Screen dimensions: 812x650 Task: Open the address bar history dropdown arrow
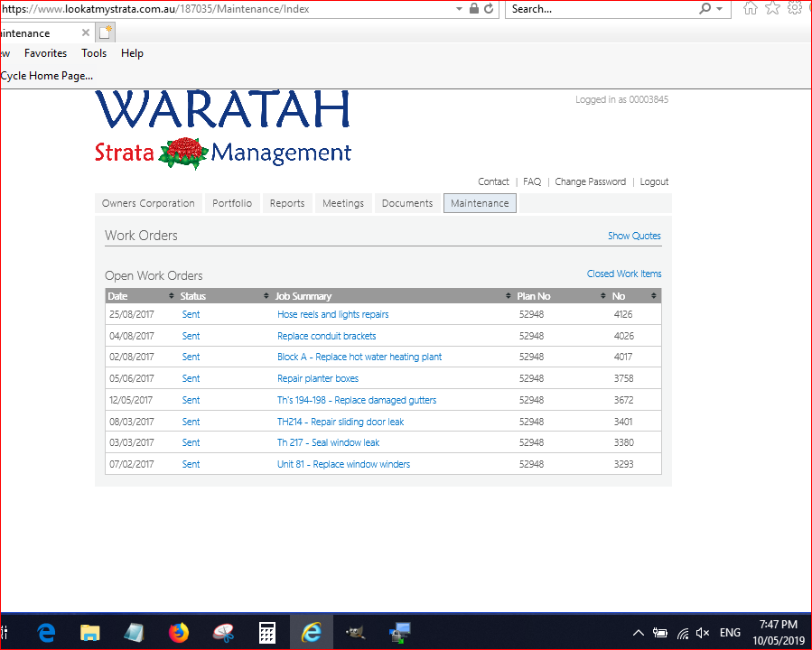[x=459, y=9]
